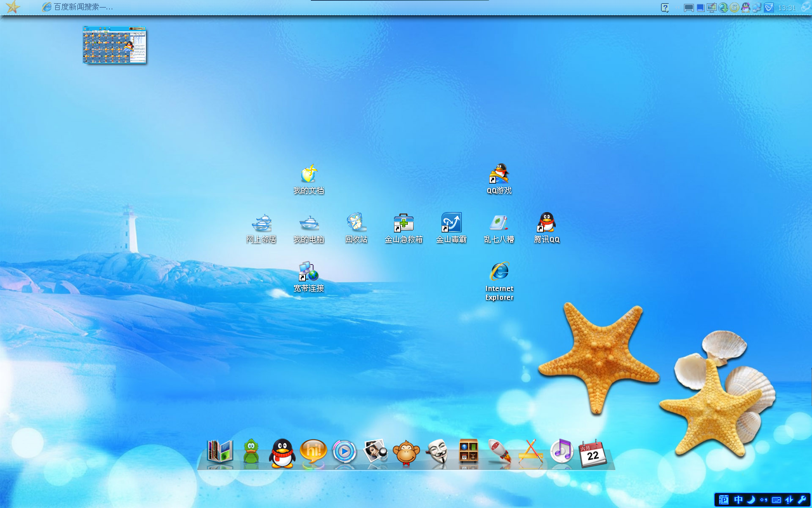Click the rocket dock icon

(x=499, y=451)
